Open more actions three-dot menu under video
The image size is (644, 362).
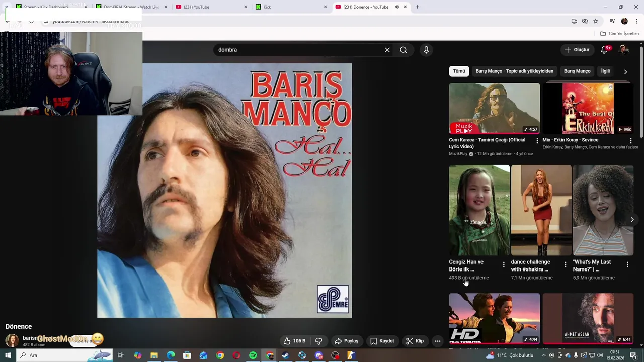point(438,341)
